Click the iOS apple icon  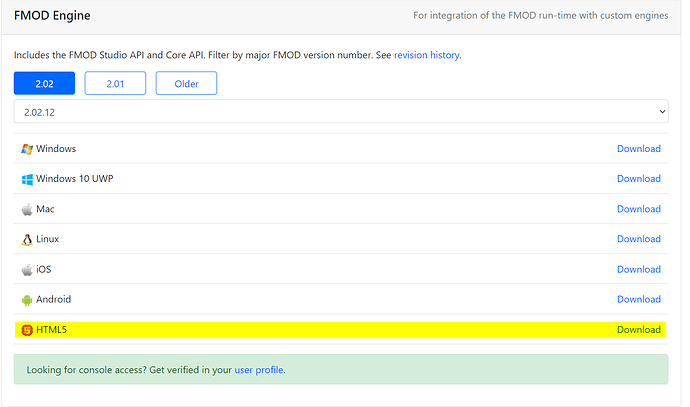pyautogui.click(x=27, y=270)
